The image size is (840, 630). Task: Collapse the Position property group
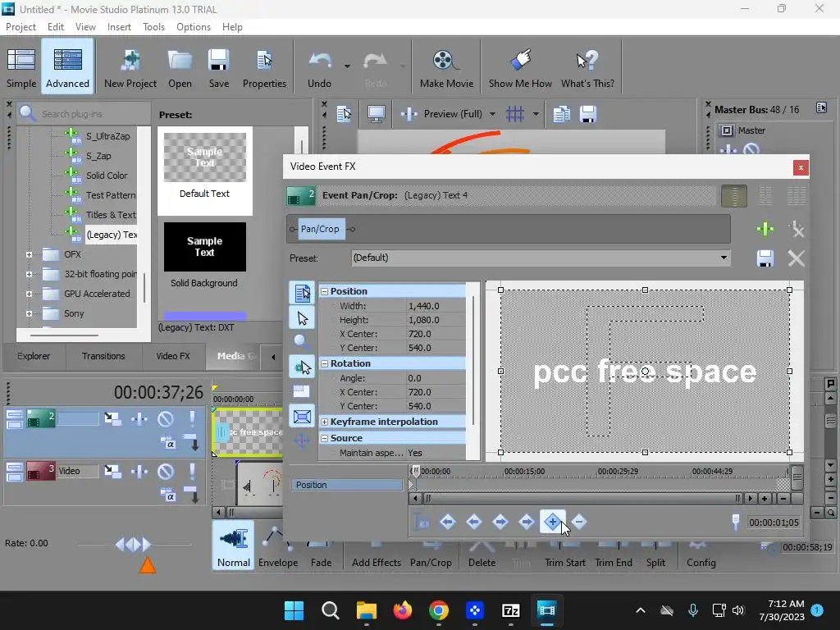point(324,291)
